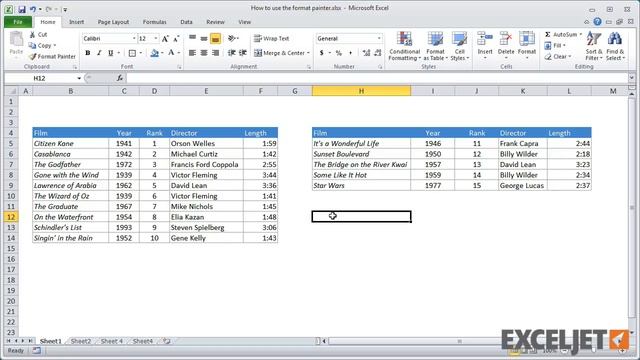
Task: Switch to the Insert ribbon tab
Action: coord(76,22)
